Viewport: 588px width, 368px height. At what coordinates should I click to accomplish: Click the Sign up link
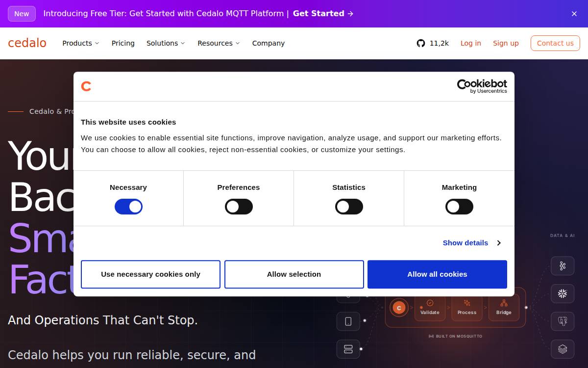coord(506,43)
